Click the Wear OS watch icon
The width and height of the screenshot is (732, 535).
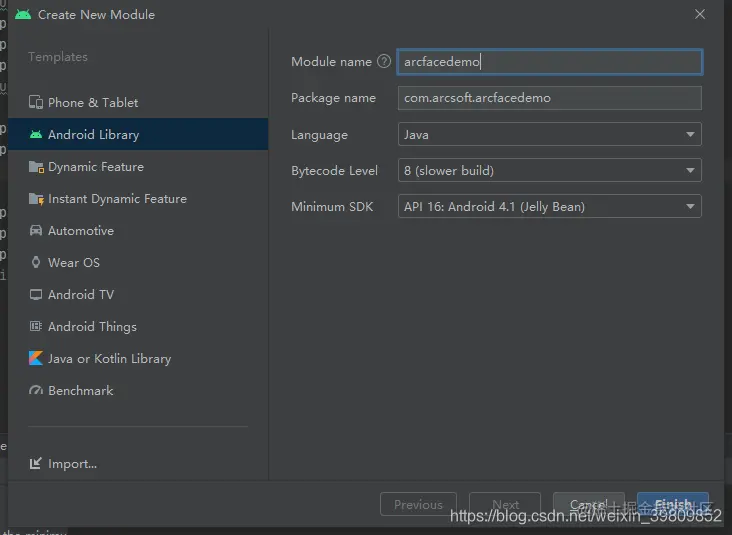(x=36, y=262)
